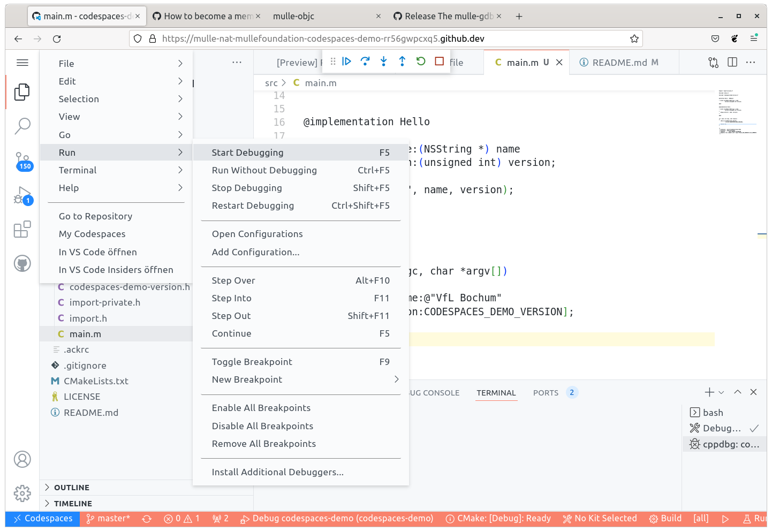Close the bottom panel

point(754,392)
